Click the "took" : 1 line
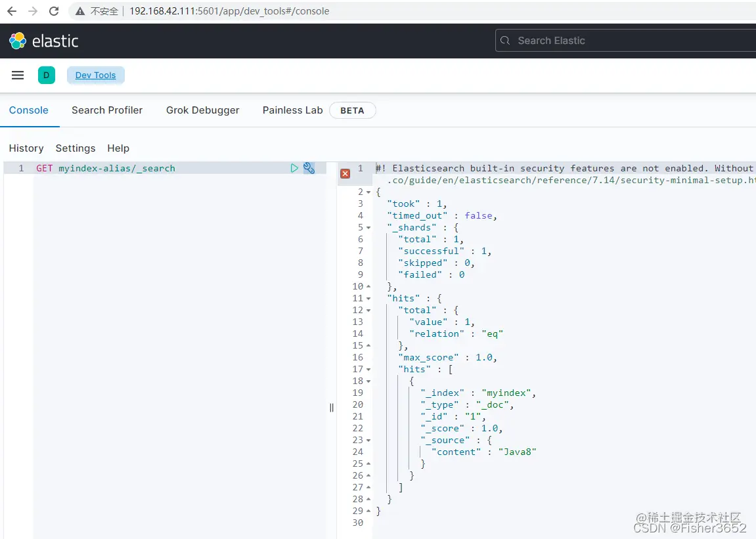The width and height of the screenshot is (756, 539). (x=417, y=204)
